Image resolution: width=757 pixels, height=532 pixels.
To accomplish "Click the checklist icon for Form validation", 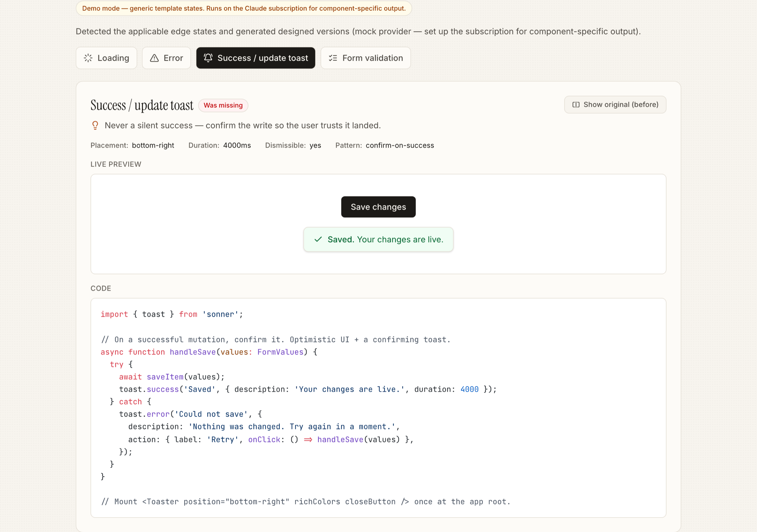I will (x=333, y=58).
